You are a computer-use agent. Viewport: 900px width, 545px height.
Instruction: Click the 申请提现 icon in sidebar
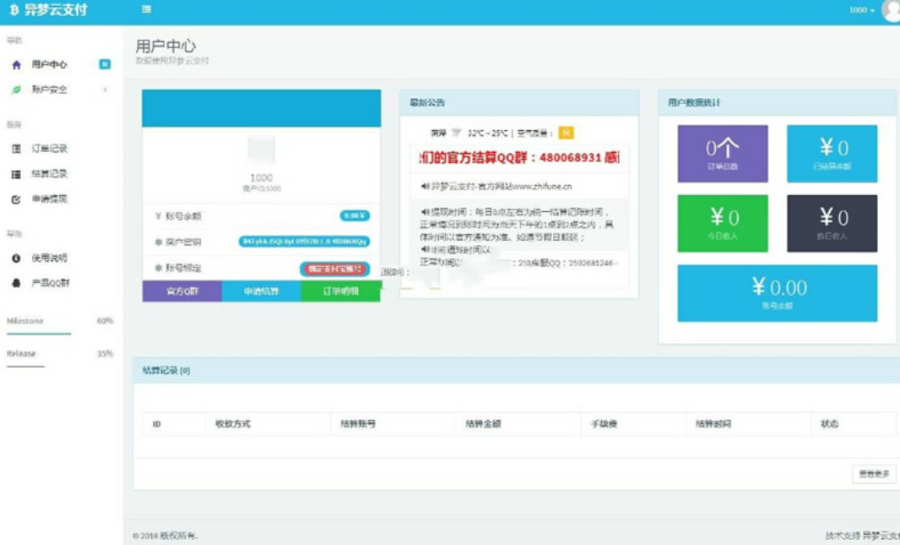pyautogui.click(x=16, y=199)
